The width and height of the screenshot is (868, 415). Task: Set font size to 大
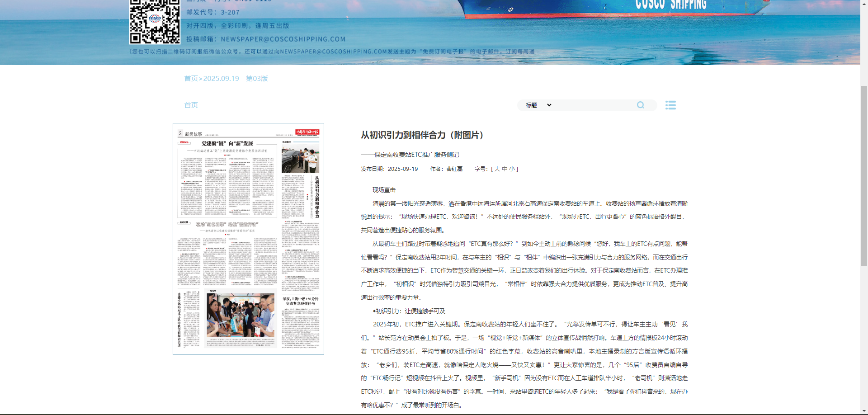[497, 169]
